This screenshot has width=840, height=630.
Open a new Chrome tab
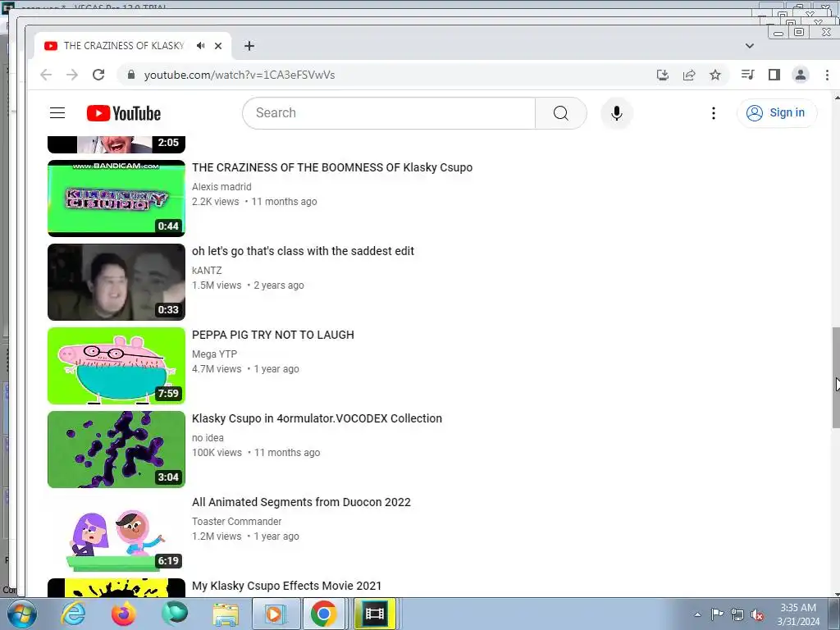pos(249,46)
